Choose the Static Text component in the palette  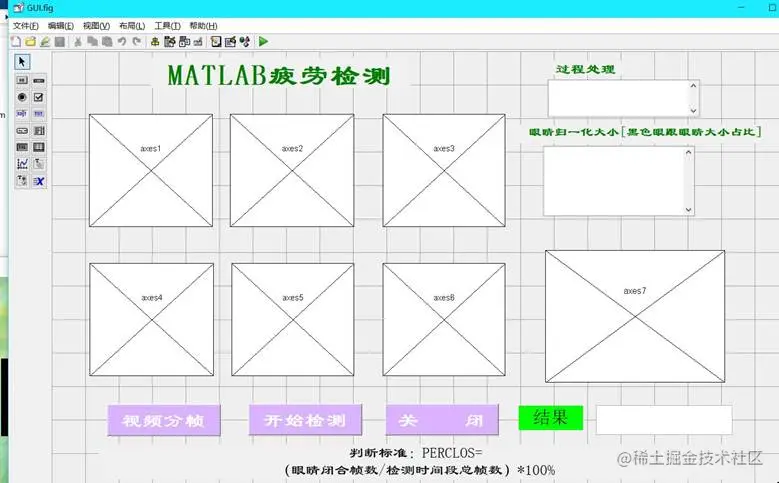(39, 114)
